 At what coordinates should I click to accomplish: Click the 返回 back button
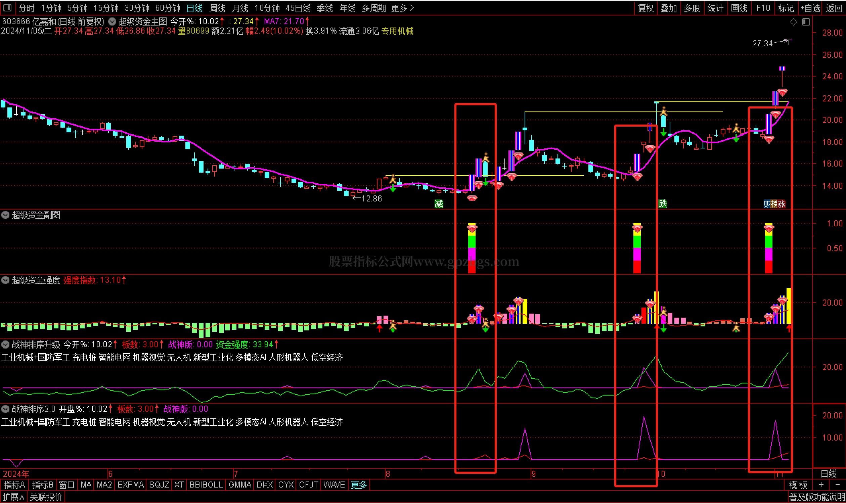click(834, 8)
